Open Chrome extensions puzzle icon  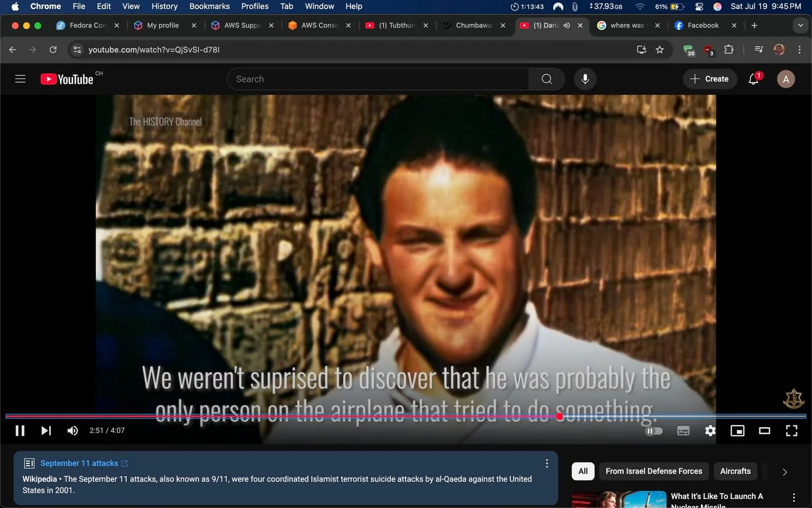[x=729, y=49]
